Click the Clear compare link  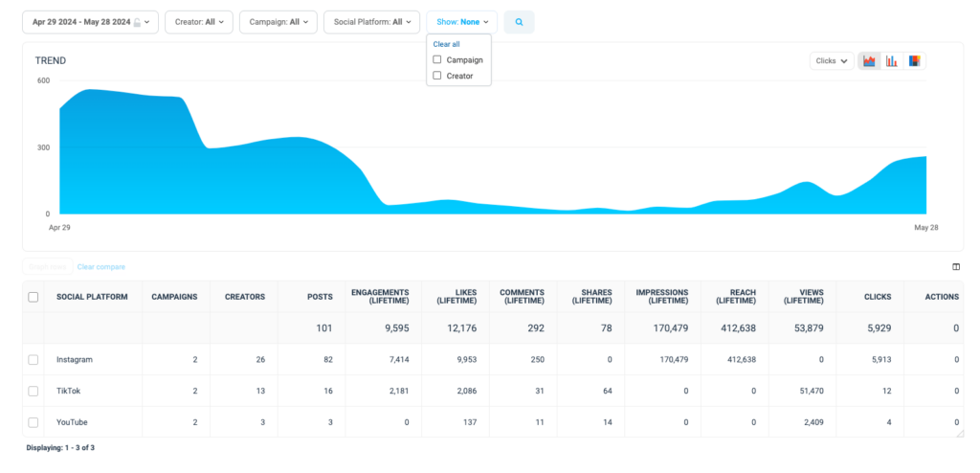pos(101,266)
